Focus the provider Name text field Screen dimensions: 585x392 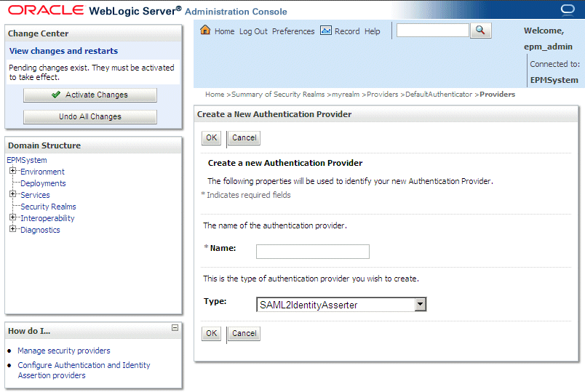pos(313,252)
